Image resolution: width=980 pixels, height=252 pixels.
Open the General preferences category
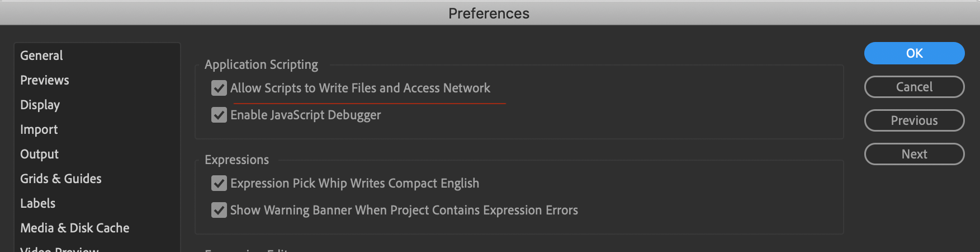pyautogui.click(x=41, y=55)
